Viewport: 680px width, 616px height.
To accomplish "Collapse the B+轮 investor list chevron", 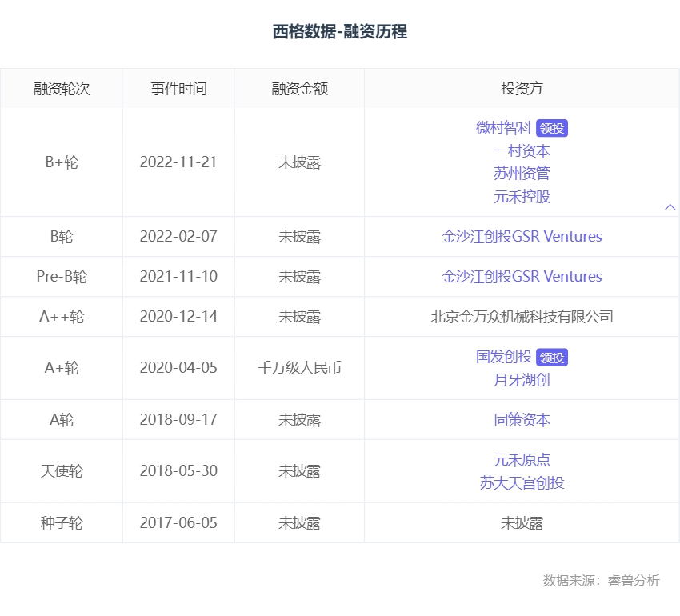I will pyautogui.click(x=670, y=207).
